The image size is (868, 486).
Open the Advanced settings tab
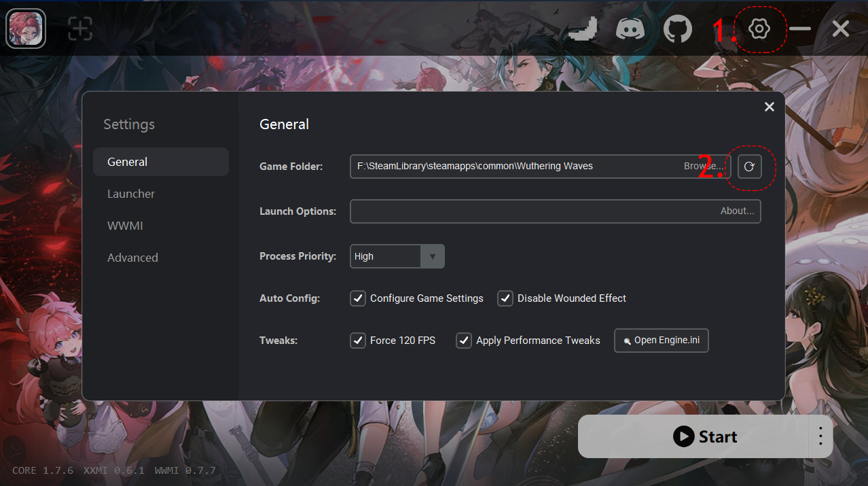(161, 258)
